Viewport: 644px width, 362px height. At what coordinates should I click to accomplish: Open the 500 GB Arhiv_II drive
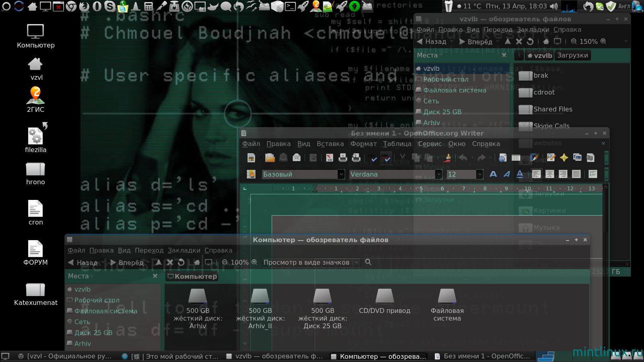[x=260, y=309]
